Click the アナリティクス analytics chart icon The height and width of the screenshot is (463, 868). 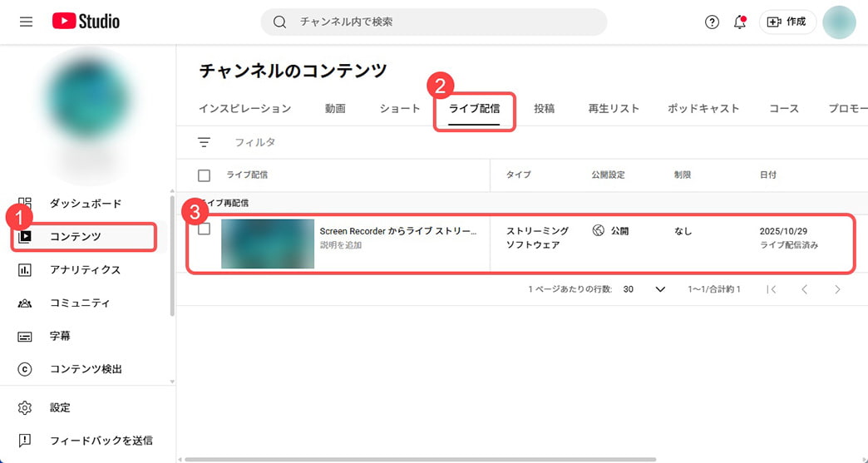(25, 270)
